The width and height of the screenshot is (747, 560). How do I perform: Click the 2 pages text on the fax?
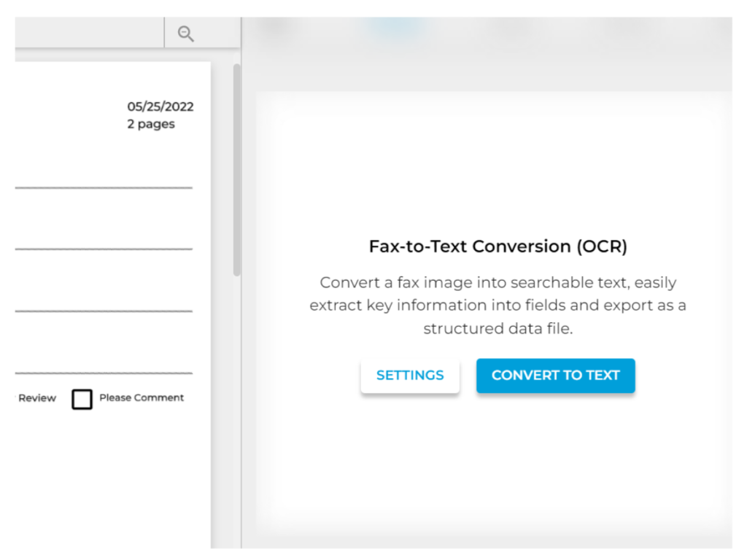tap(151, 124)
